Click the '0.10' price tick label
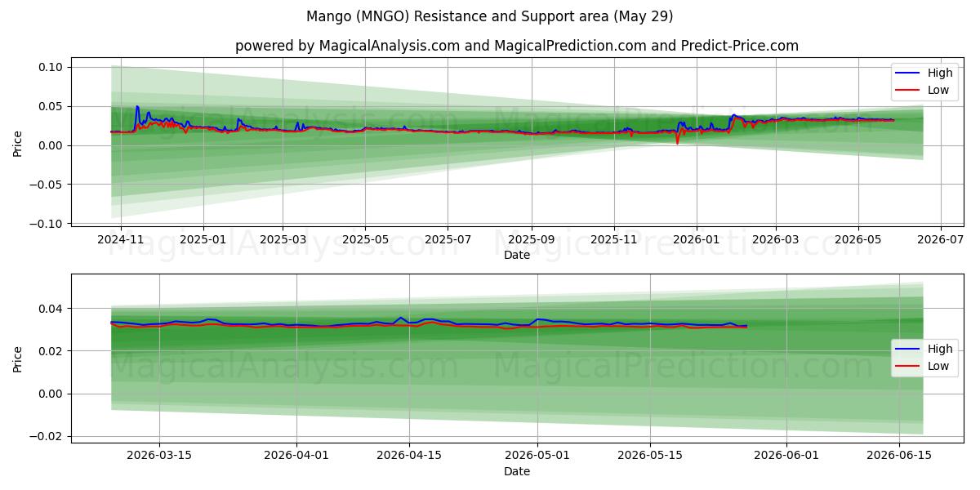The width and height of the screenshot is (980, 490). [x=51, y=67]
